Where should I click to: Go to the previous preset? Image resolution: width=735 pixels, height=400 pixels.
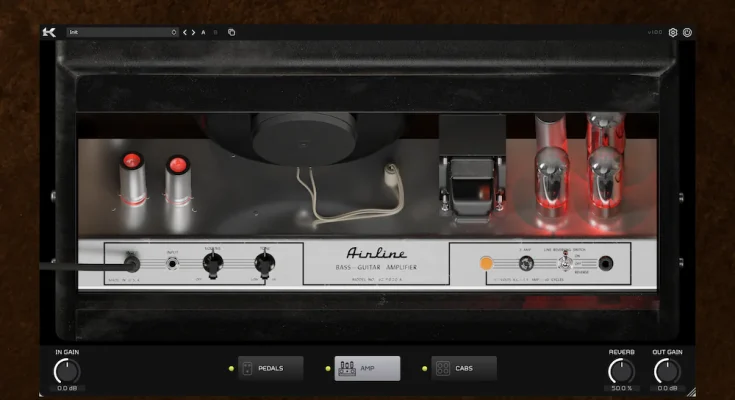click(185, 32)
